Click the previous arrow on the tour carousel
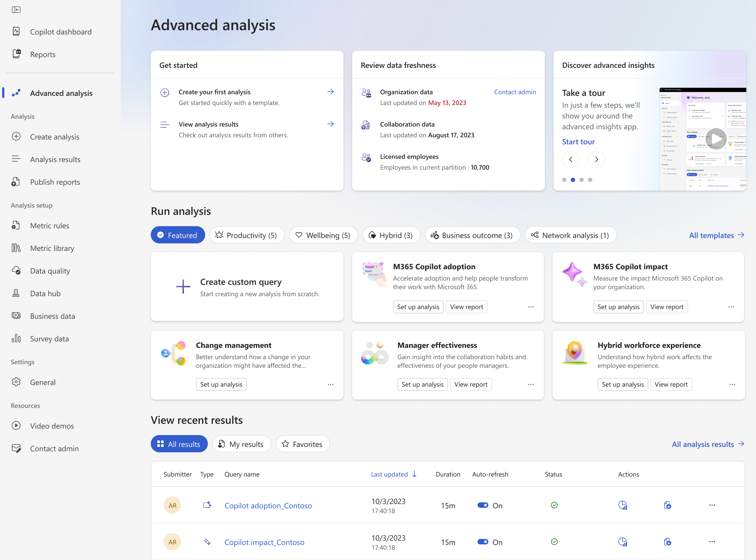Screen dimensions: 756x560 [571, 159]
